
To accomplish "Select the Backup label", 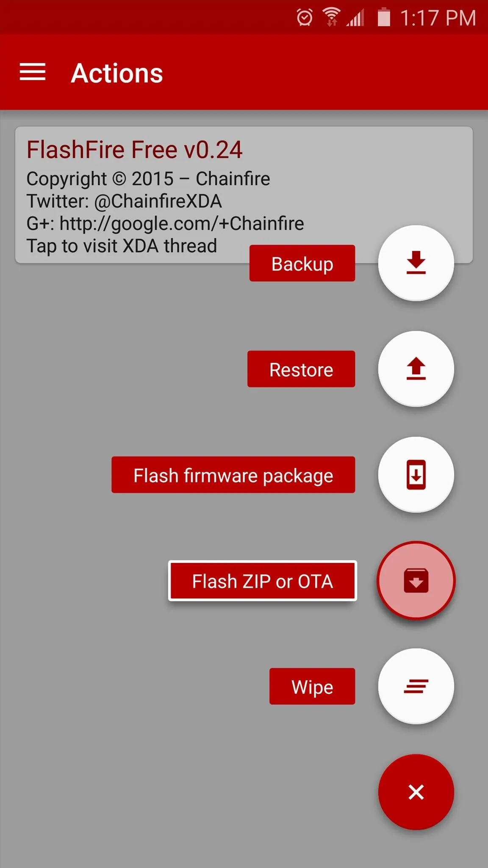I will pos(302,263).
